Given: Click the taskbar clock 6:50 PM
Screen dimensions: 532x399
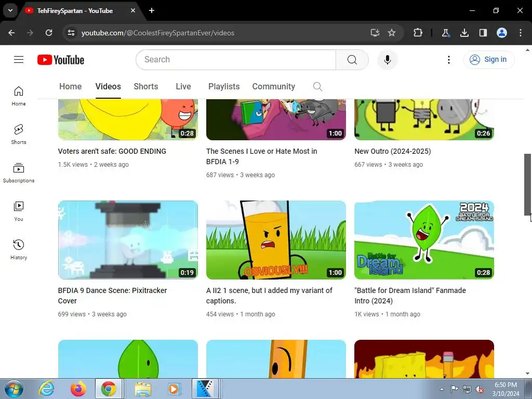Looking at the screenshot, I should tap(506, 389).
